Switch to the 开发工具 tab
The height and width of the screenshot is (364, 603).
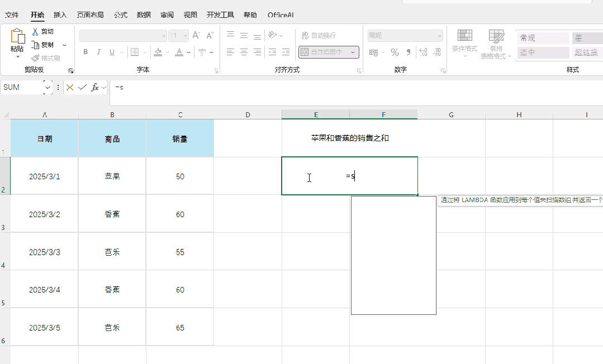point(220,15)
